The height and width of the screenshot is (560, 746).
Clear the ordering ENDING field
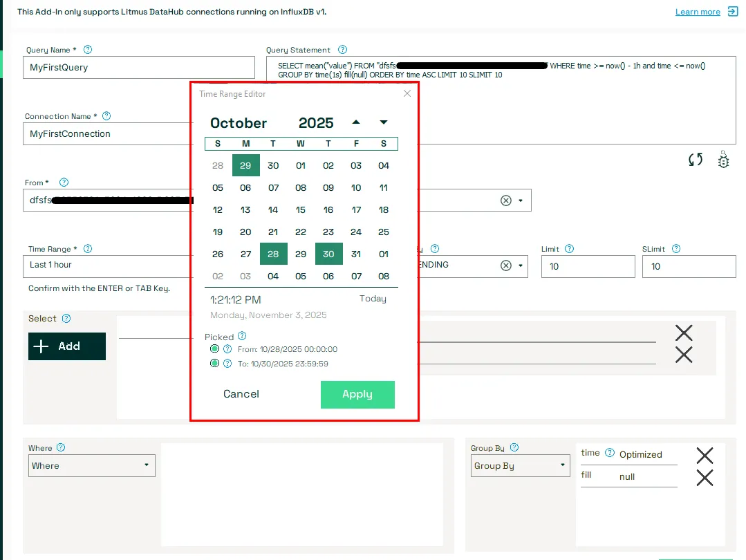505,265
